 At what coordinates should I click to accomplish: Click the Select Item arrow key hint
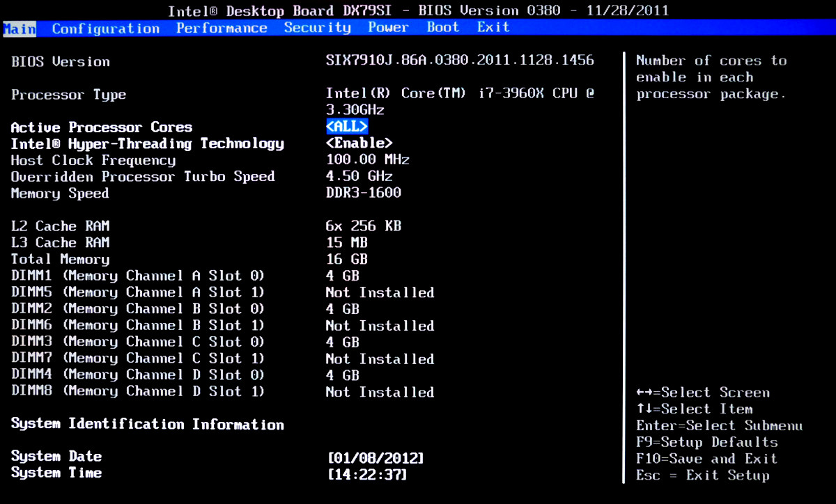click(x=695, y=409)
